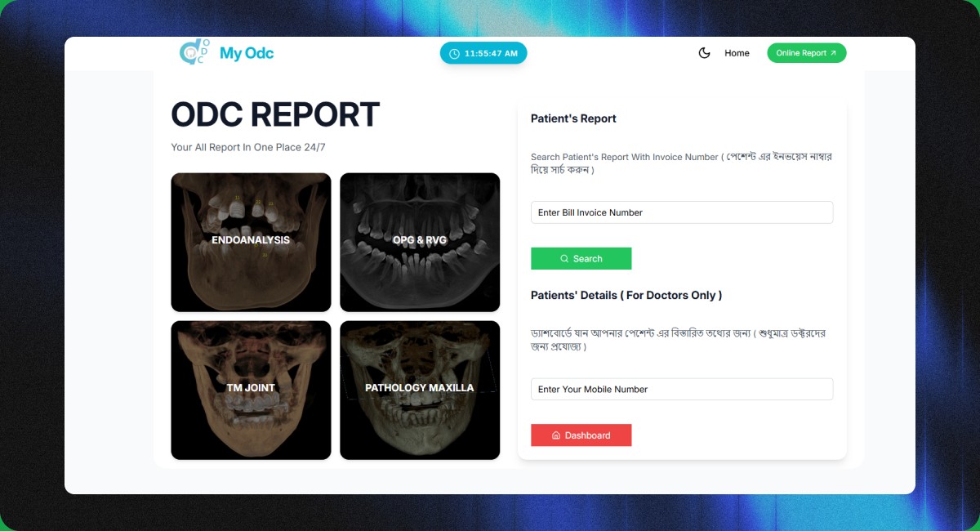Focus the Enter Bill Invoice Number field
Viewport: 980px width, 531px height.
point(682,212)
